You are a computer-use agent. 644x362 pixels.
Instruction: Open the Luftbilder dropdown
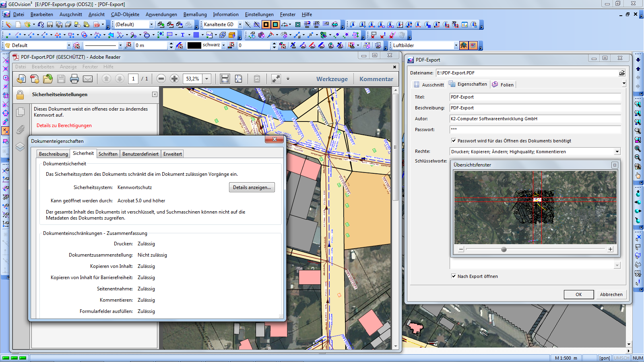[x=456, y=45]
